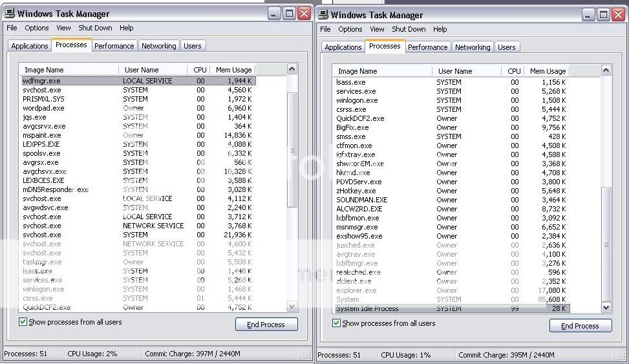This screenshot has height=364, width=629.
Task: Select msnmsgr.exe process in right window
Action: point(452,227)
